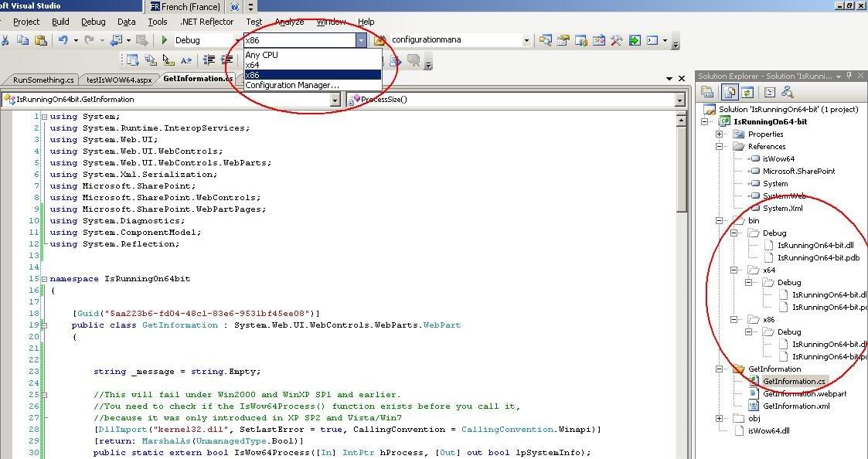Click Display Word Completion icon
Viewport: 868px width, 459px height.
pyautogui.click(x=186, y=59)
